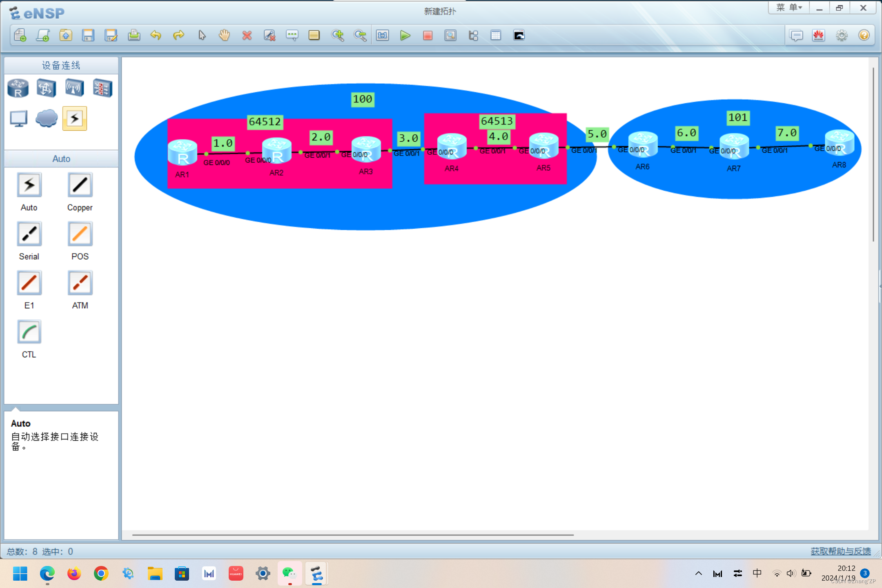Select the hand drag tool

tap(224, 36)
